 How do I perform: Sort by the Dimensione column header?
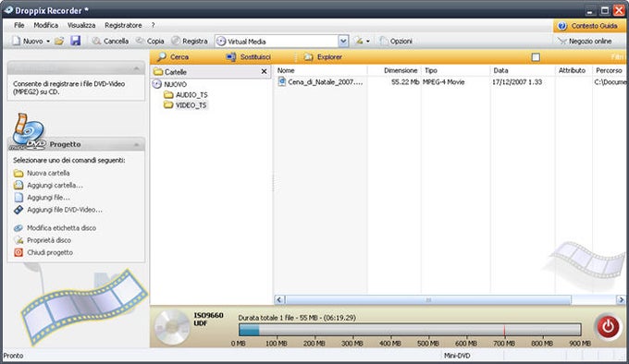(394, 70)
